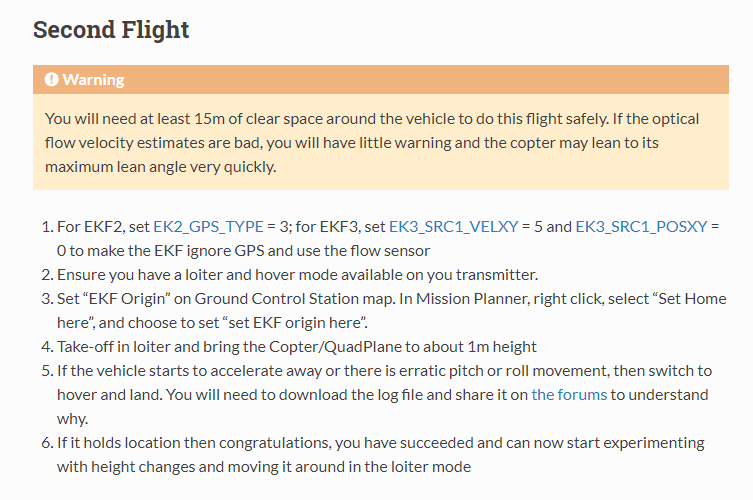Click the "Copter/QuadPlane" word in step 4
This screenshot has width=753, height=500.
pos(335,347)
